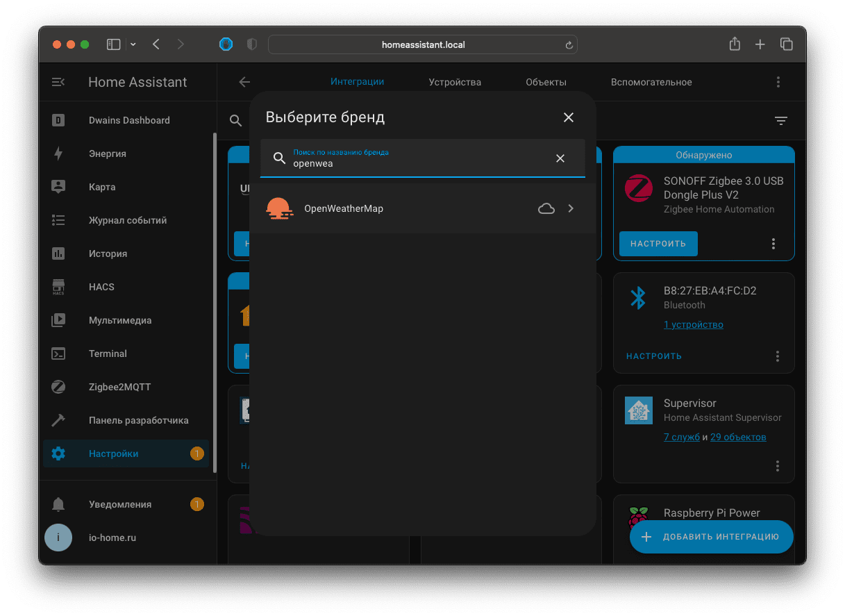
Task: Open 1 устройство link in Bluetooth
Action: (694, 324)
